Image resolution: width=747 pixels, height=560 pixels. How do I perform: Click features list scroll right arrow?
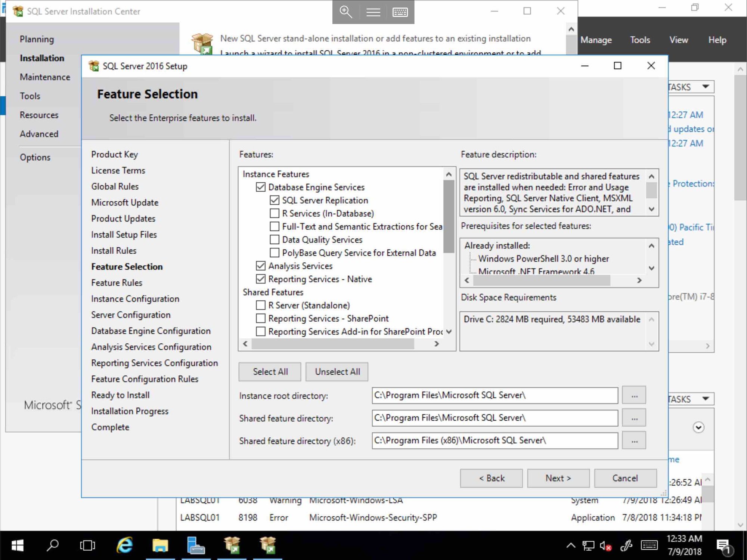tap(436, 344)
